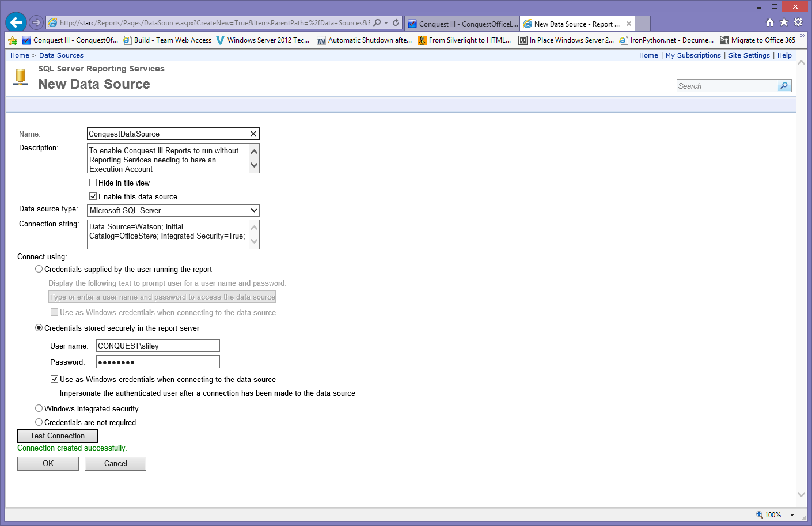Open the Favorites star icon
The width and height of the screenshot is (812, 526).
(x=784, y=22)
